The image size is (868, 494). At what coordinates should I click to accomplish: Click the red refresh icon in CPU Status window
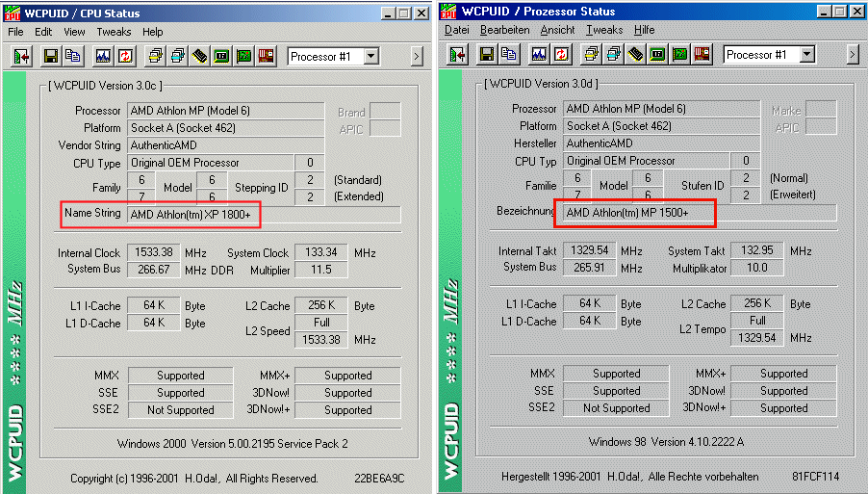pos(125,56)
